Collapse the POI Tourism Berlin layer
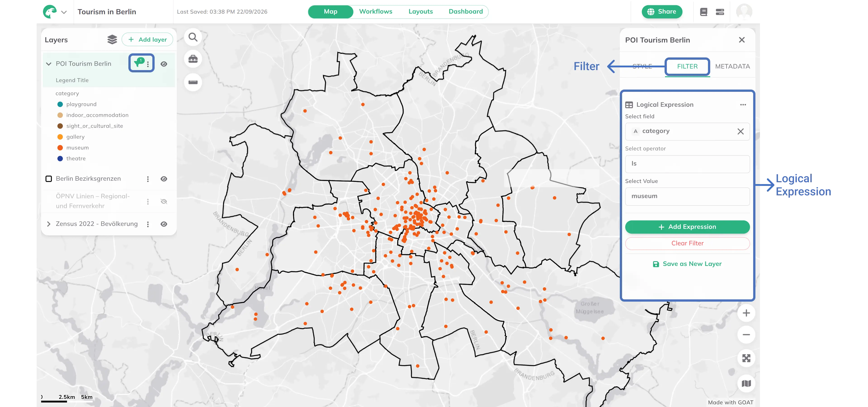 pos(49,64)
